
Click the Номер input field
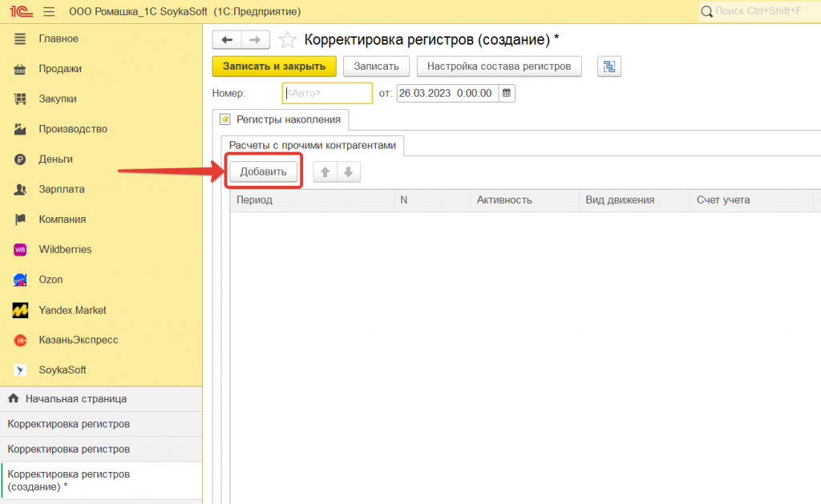tap(327, 93)
